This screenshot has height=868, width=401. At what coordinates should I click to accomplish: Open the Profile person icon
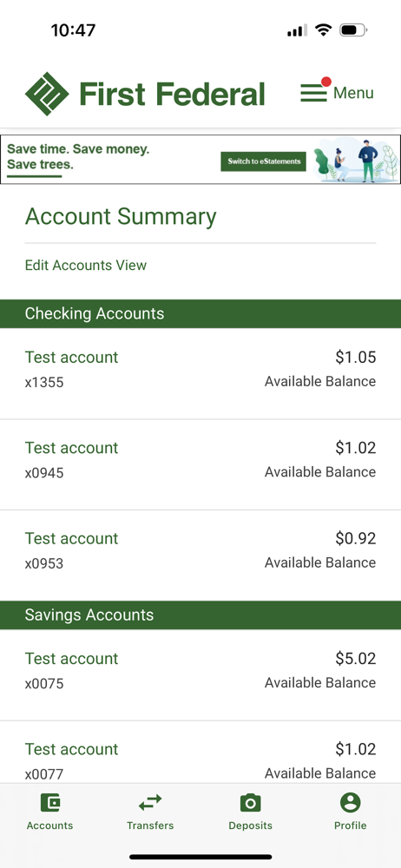pos(350,802)
